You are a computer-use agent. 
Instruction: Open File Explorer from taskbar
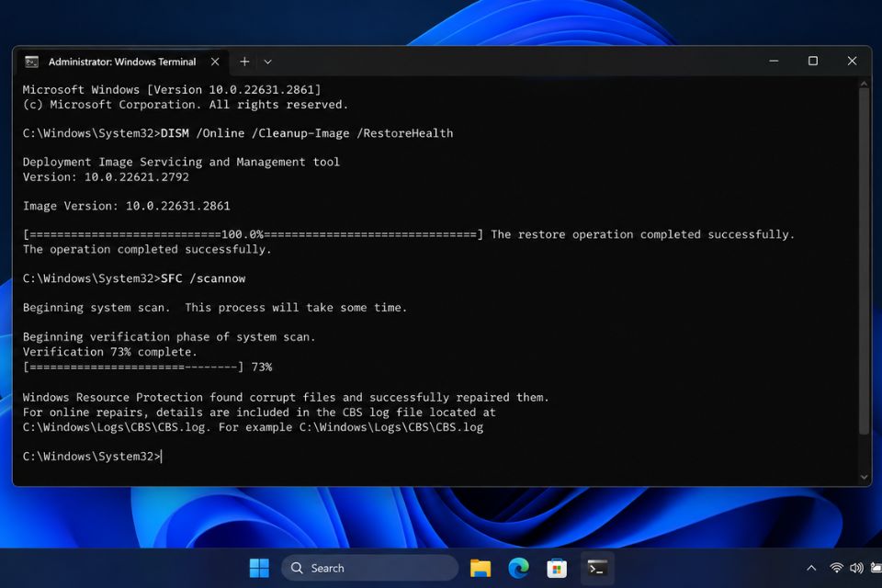pos(481,569)
